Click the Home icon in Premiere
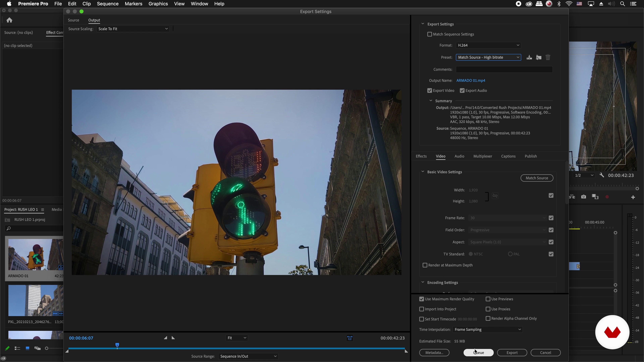The height and width of the screenshot is (362, 644). click(x=10, y=20)
